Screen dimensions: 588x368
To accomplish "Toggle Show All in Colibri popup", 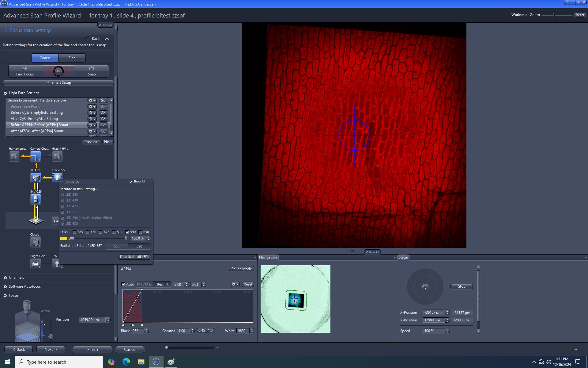I will coord(137,182).
